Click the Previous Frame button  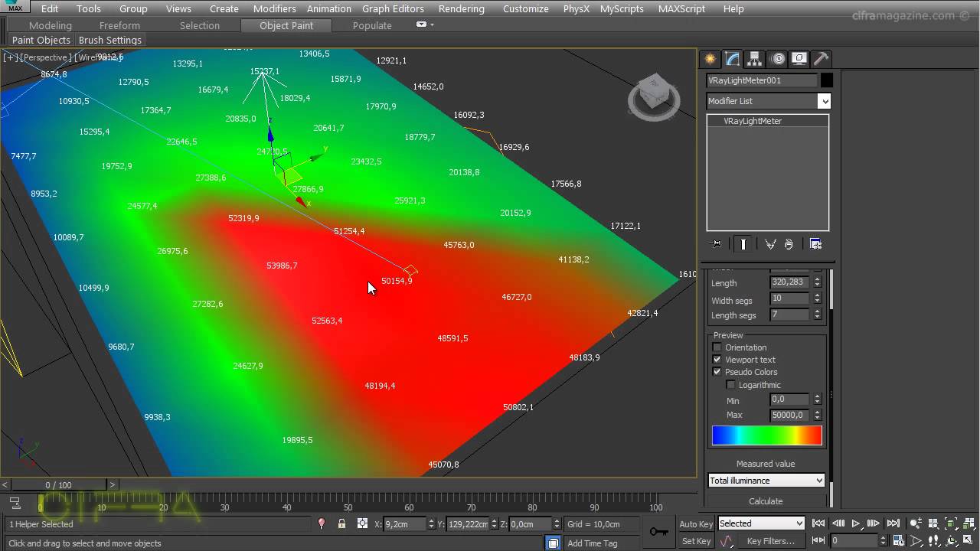click(x=838, y=523)
